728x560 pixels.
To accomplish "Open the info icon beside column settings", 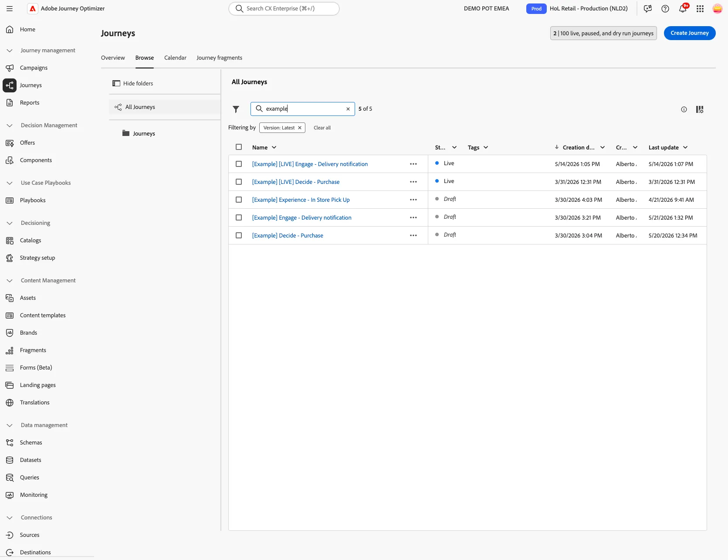I will pos(684,109).
